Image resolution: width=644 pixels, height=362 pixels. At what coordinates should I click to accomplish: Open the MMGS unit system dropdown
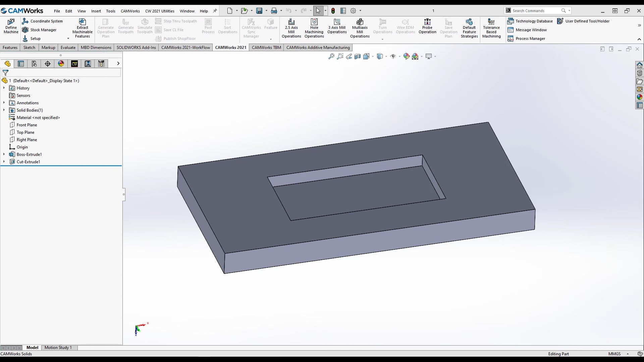pos(628,354)
